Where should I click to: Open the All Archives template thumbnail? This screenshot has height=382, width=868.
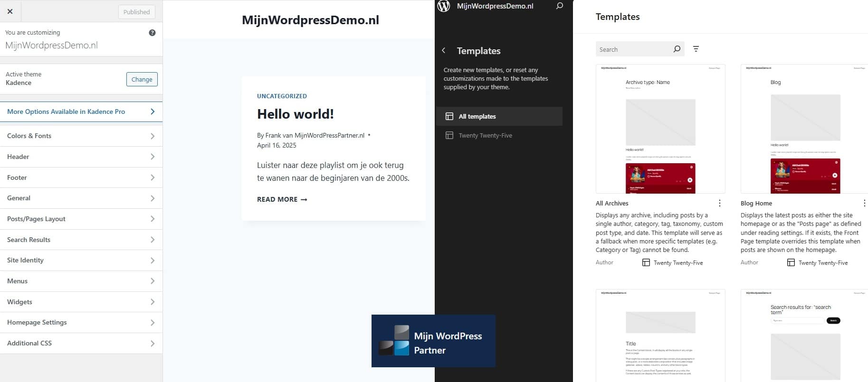pos(660,129)
